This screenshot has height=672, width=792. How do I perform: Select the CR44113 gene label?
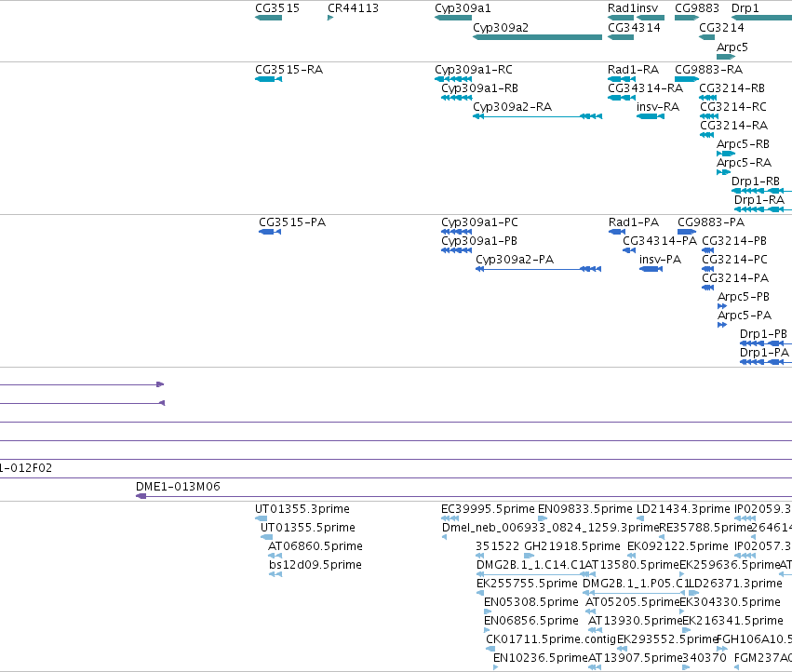coord(353,8)
